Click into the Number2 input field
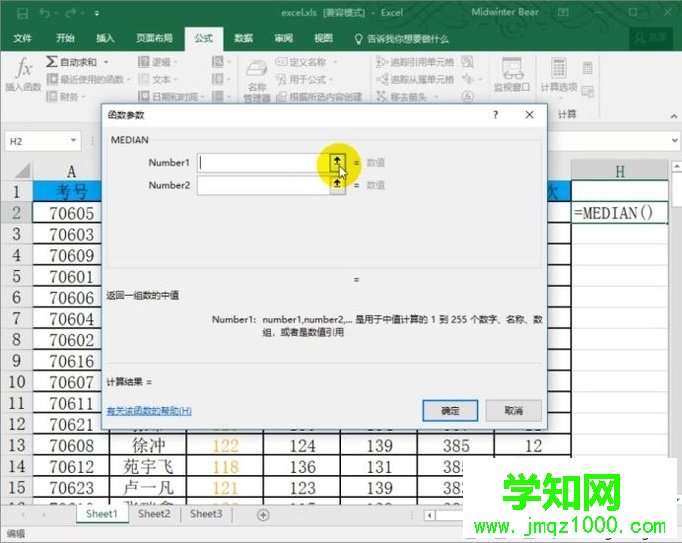Screen dimensions: 682x543 pos(264,185)
